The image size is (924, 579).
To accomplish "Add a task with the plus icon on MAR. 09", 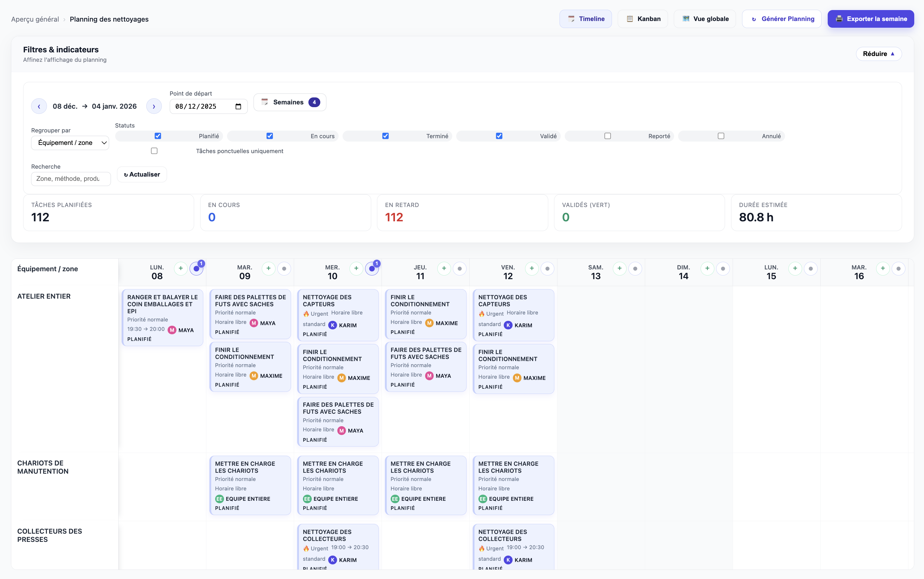I will click(269, 269).
